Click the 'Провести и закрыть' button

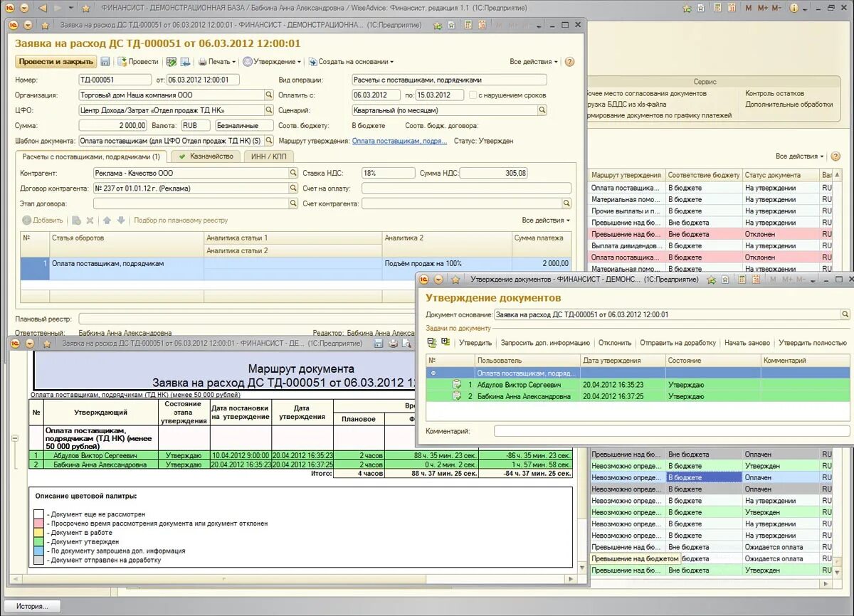click(56, 62)
